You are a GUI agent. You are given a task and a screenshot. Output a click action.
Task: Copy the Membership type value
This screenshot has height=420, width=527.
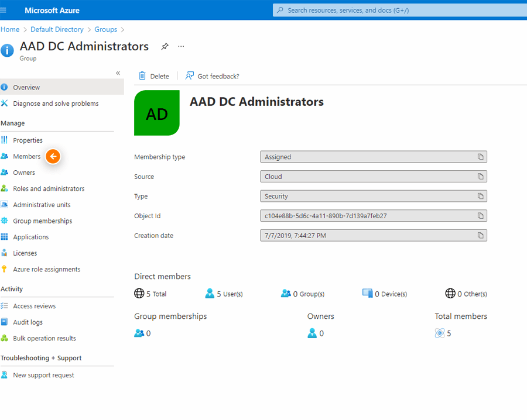click(481, 157)
